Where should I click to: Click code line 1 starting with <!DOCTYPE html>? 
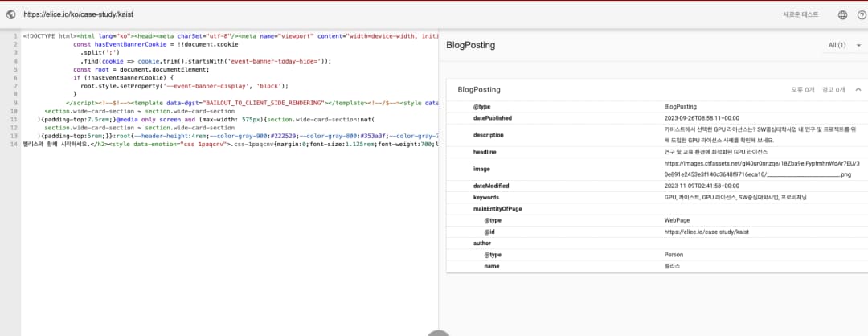[231, 36]
